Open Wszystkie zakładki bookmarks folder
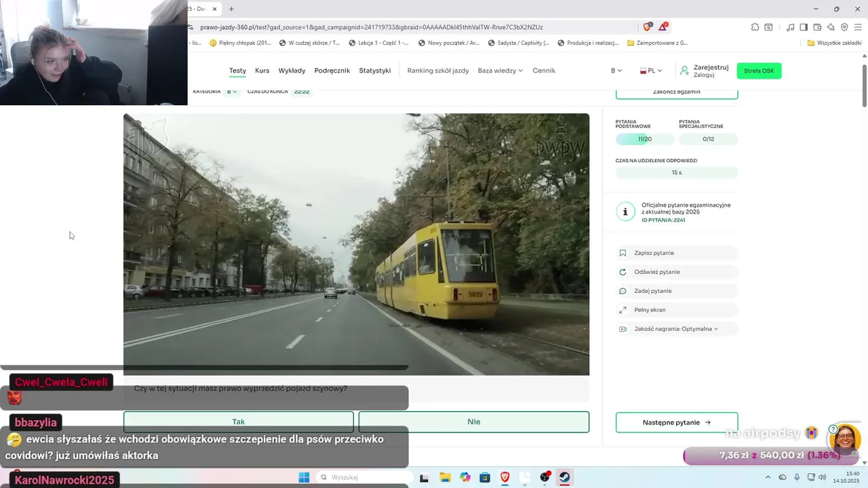Image resolution: width=868 pixels, height=488 pixels. click(x=834, y=43)
